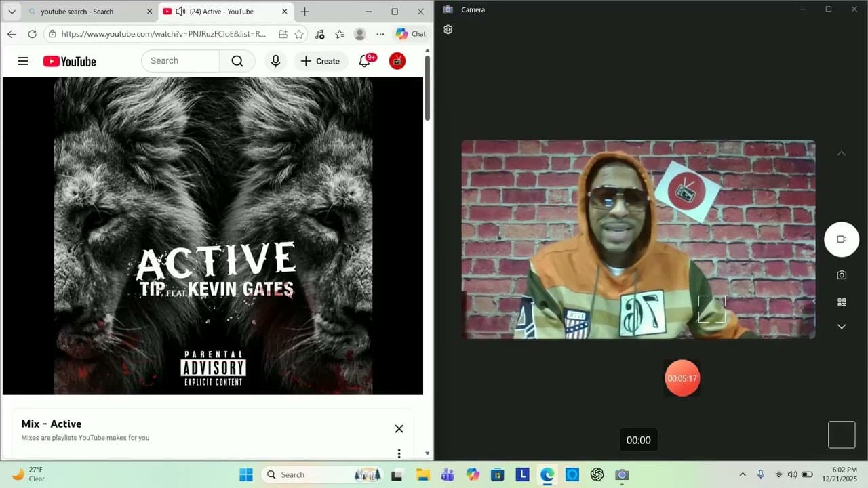This screenshot has width=868, height=488.
Task: Open File Explorer from the taskbar
Action: pyautogui.click(x=422, y=474)
